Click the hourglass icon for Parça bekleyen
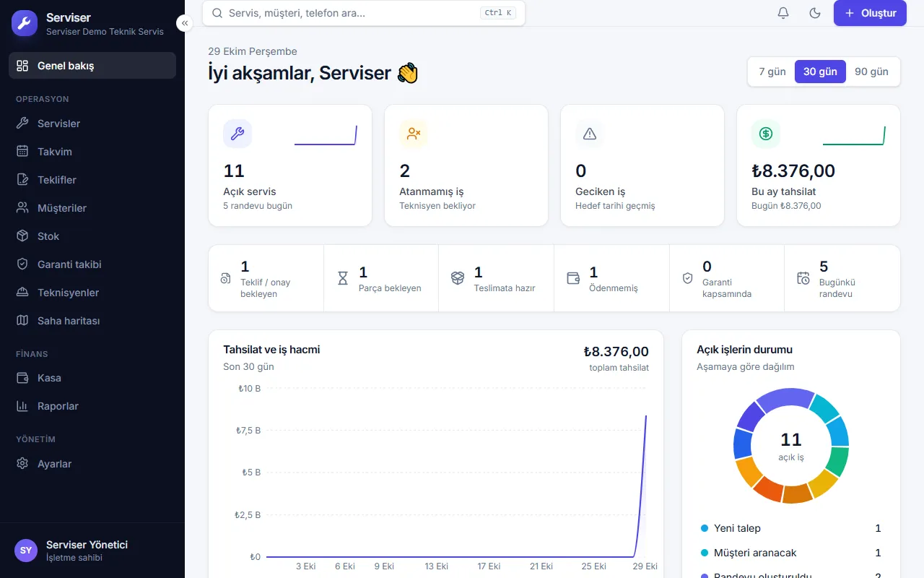The width and height of the screenshot is (924, 578). pos(343,278)
